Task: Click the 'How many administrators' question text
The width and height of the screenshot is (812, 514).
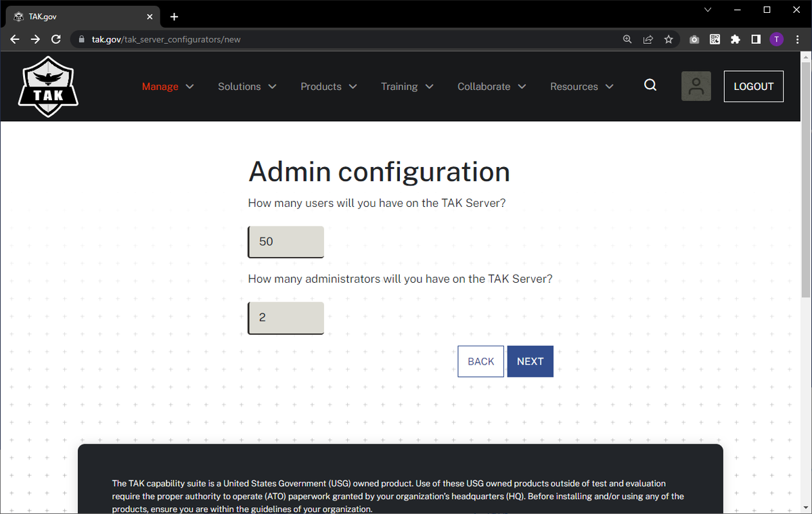Action: (400, 279)
